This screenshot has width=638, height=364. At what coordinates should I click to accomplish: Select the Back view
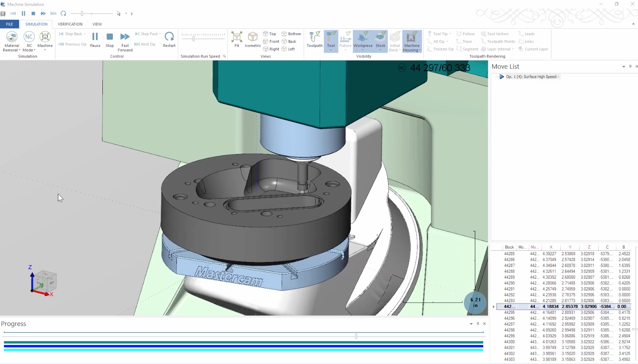(x=289, y=42)
